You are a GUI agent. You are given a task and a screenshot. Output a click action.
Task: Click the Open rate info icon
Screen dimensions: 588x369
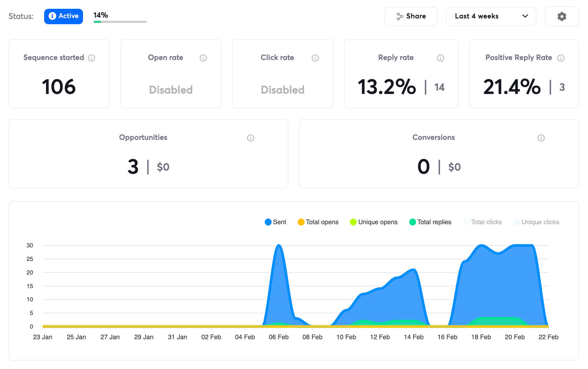[203, 58]
